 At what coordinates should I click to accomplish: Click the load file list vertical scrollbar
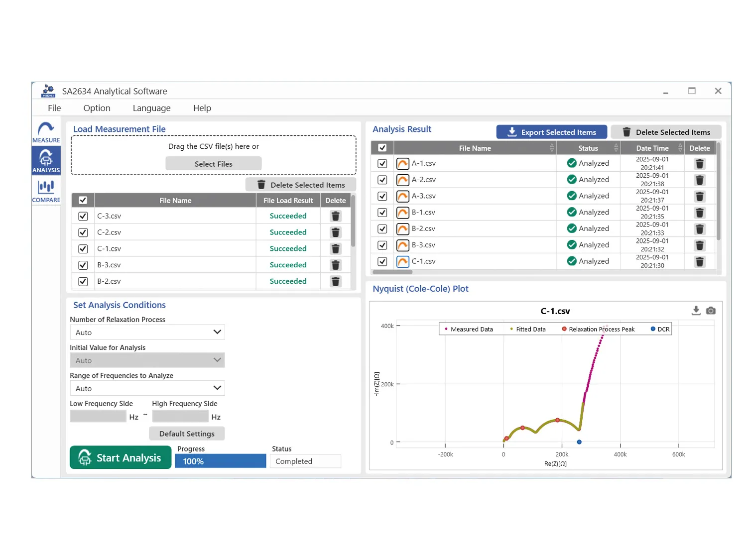[x=353, y=222]
